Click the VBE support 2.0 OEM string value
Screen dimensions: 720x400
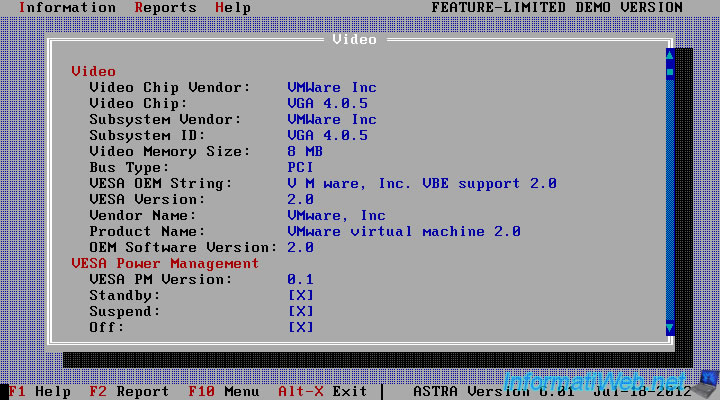pyautogui.click(x=422, y=184)
